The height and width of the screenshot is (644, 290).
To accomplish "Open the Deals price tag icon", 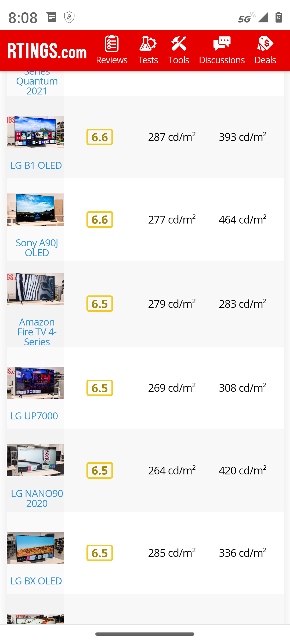I will (x=265, y=43).
